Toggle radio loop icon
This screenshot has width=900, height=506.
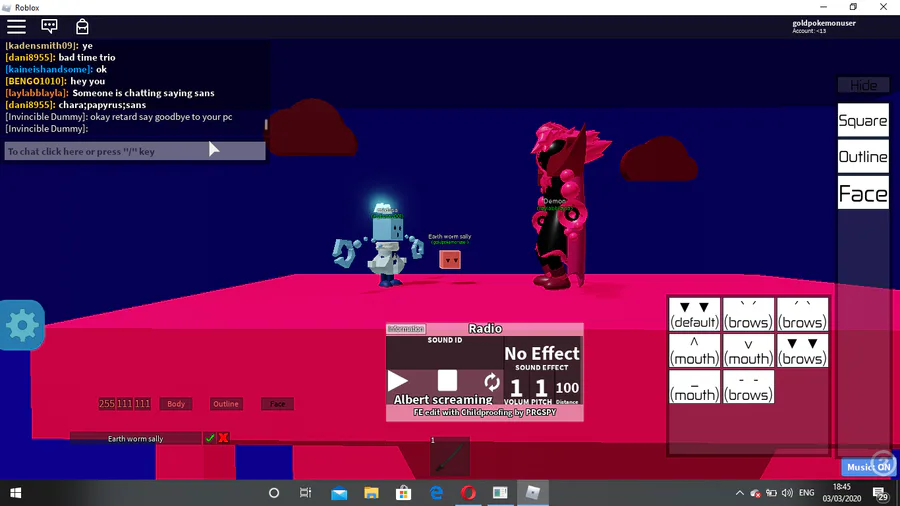click(x=491, y=382)
